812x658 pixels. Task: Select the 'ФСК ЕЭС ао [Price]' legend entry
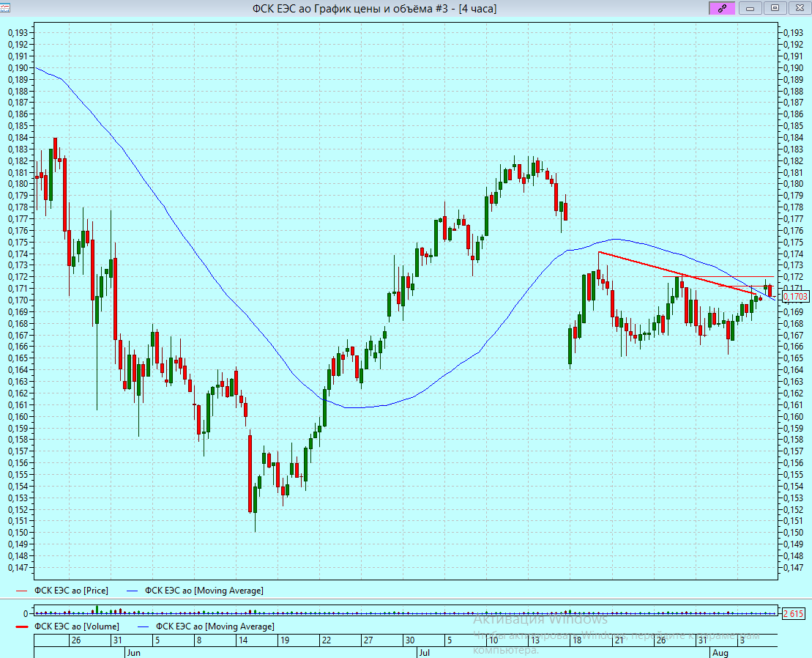pos(72,590)
